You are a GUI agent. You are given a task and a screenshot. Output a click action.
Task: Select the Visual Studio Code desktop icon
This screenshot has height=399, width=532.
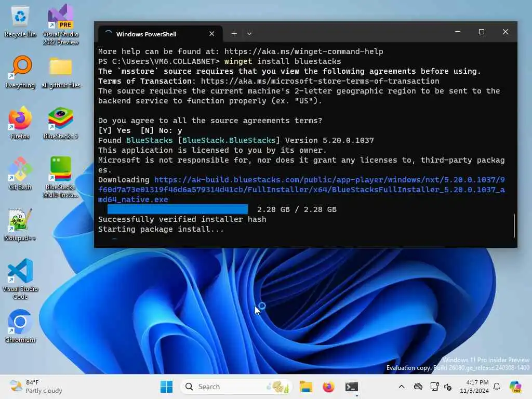20,279
